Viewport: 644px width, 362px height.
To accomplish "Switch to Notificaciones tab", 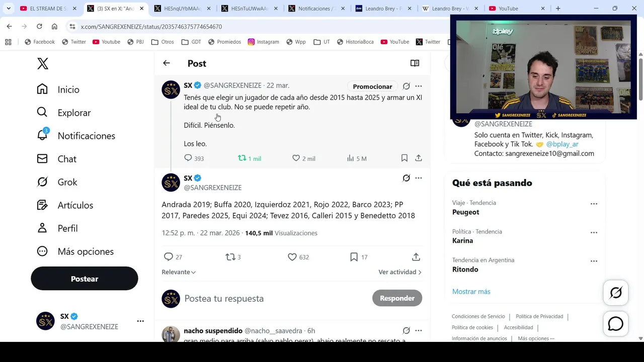I will (317, 9).
